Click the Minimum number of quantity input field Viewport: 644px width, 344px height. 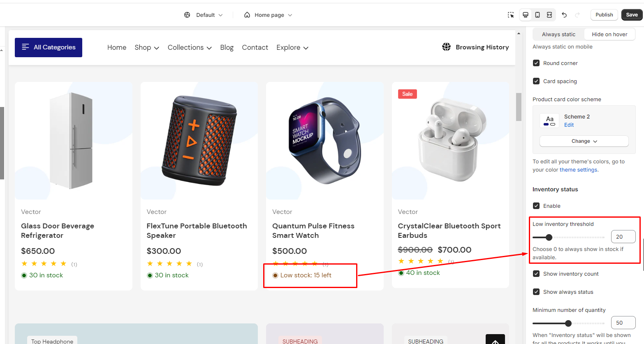(623, 323)
